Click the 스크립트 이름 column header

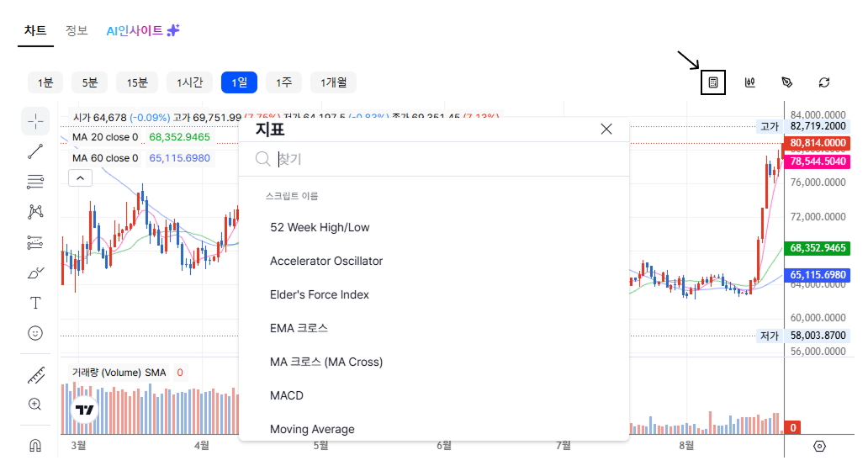pyautogui.click(x=292, y=196)
